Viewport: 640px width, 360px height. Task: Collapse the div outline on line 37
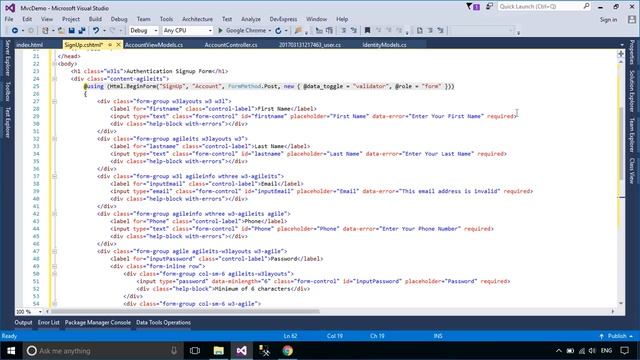pyautogui.click(x=54, y=176)
